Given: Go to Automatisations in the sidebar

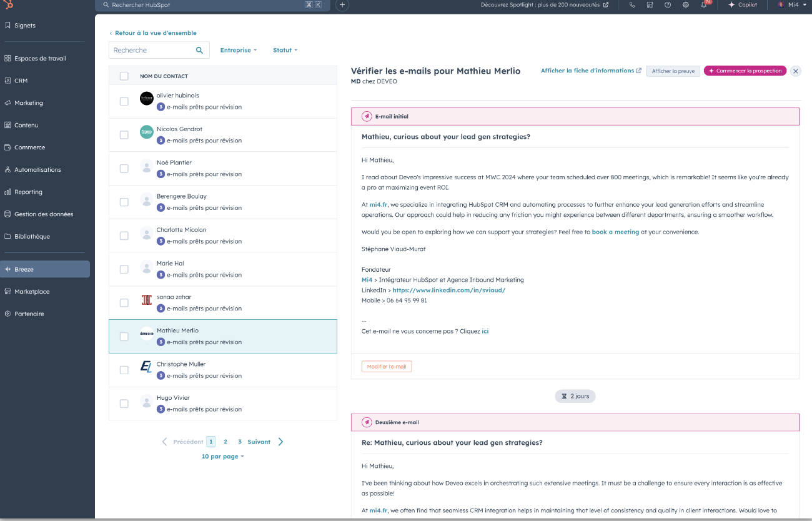Looking at the screenshot, I should (x=37, y=170).
